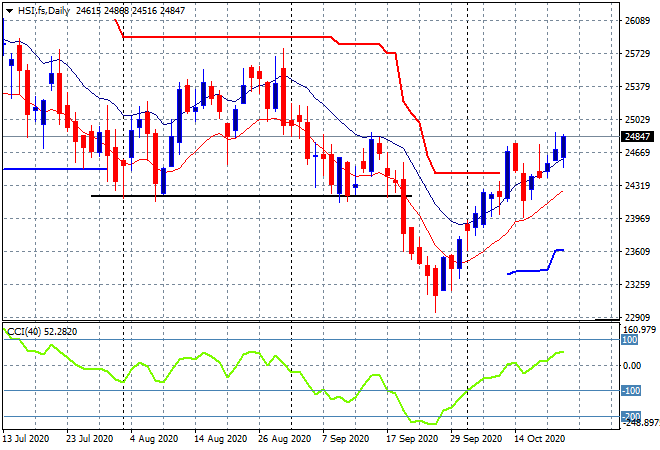Viewport: 660px width, 450px height.
Task: Click the price axis label 24319
Action: point(637,185)
